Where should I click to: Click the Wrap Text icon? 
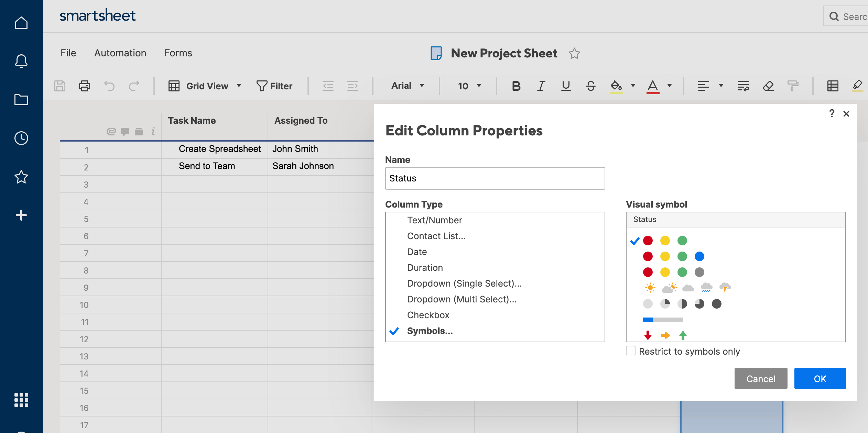(743, 86)
